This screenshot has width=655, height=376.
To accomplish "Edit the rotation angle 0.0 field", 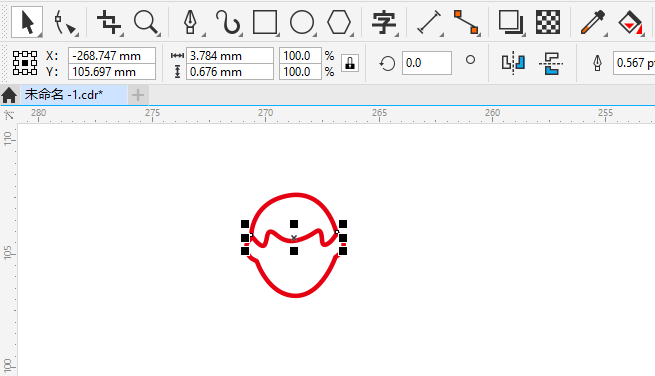I will click(x=427, y=63).
